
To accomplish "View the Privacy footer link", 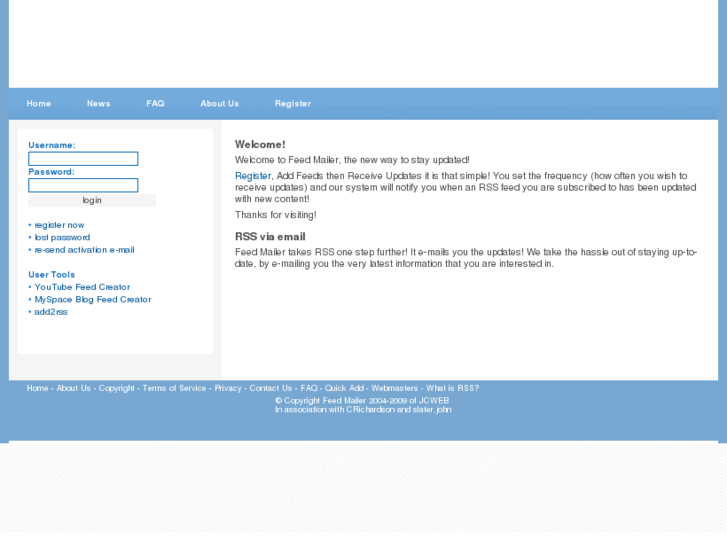I will coord(228,388).
